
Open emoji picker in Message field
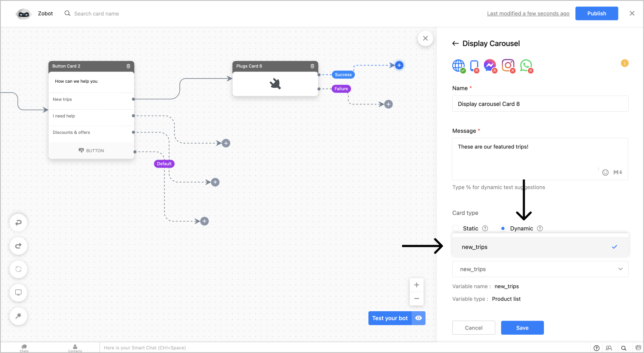pyautogui.click(x=605, y=172)
